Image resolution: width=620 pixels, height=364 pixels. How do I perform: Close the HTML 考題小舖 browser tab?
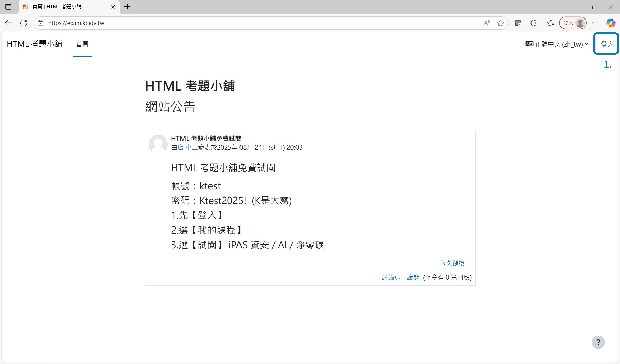pyautogui.click(x=113, y=7)
